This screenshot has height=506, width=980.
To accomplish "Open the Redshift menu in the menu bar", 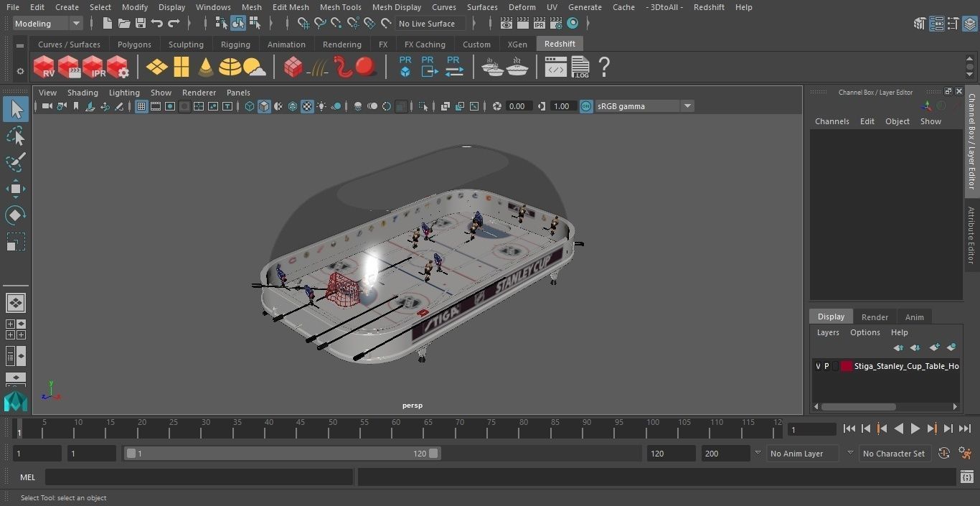I will point(709,7).
